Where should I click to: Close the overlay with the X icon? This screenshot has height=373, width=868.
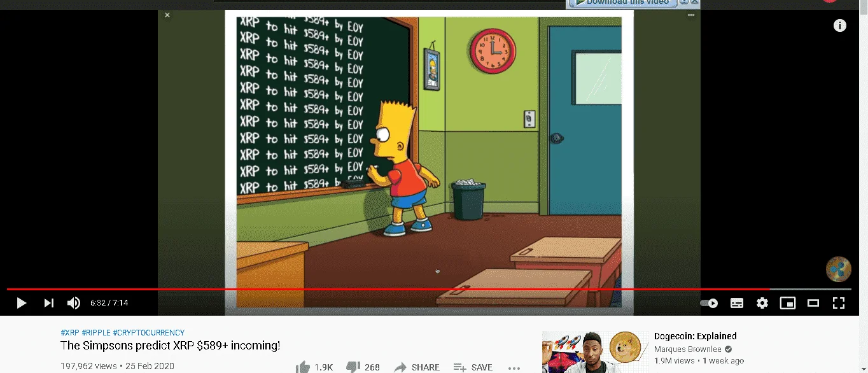coord(167,15)
